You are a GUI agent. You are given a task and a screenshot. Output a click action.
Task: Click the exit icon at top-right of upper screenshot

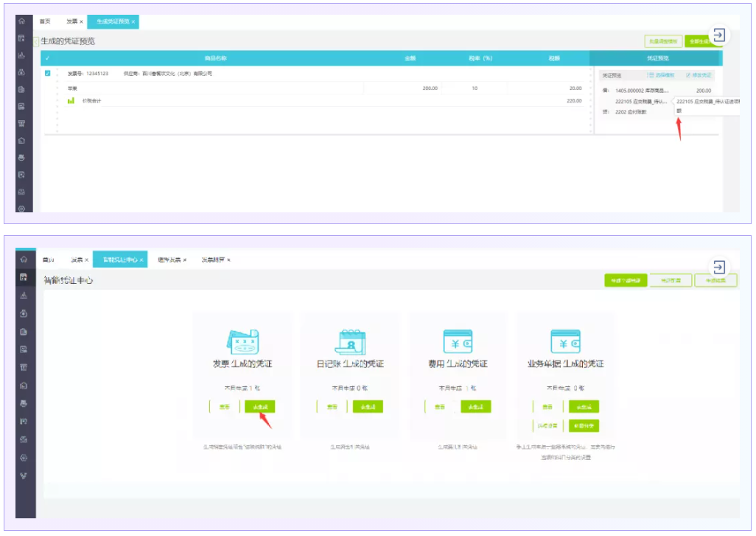[719, 35]
